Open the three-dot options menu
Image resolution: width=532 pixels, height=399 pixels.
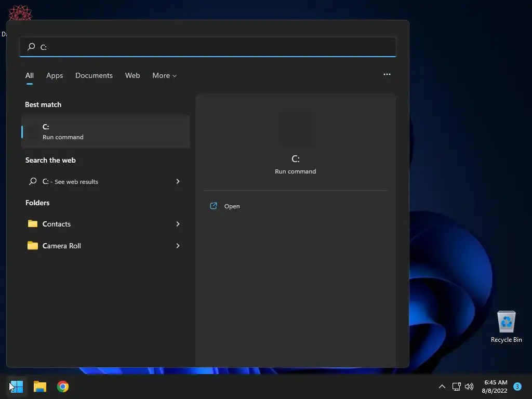pyautogui.click(x=387, y=74)
